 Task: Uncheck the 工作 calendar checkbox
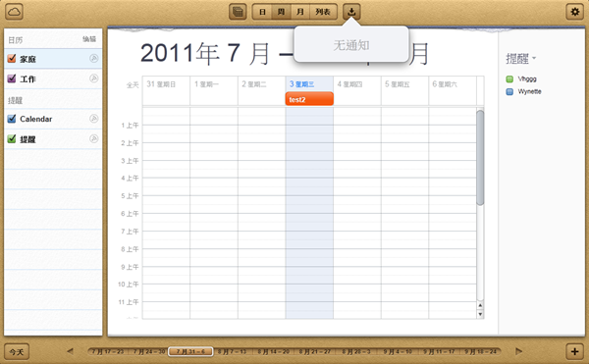12,78
